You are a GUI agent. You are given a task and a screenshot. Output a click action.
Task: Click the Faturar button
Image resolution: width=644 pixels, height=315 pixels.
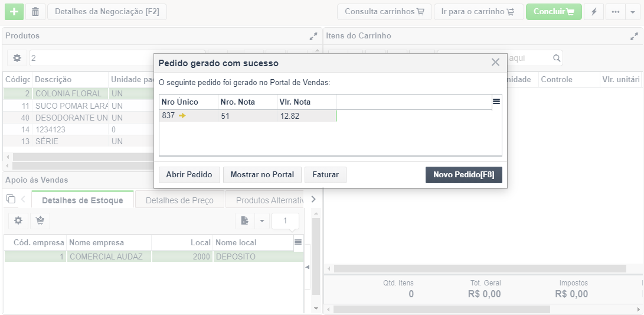325,175
